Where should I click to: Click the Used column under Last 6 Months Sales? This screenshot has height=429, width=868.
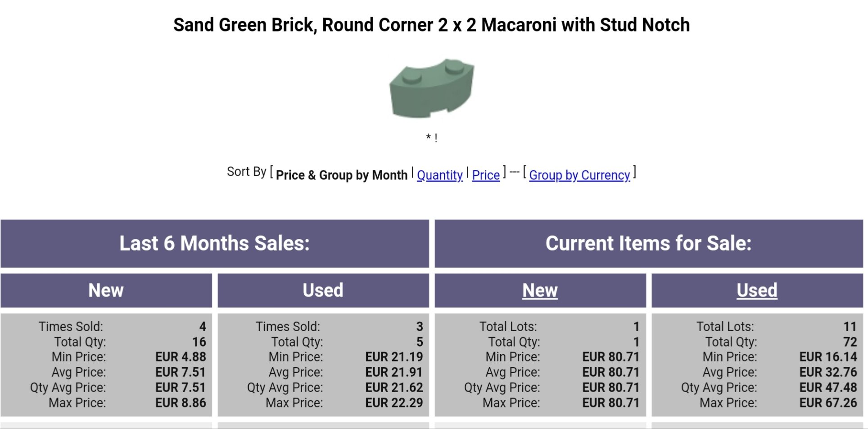click(323, 290)
